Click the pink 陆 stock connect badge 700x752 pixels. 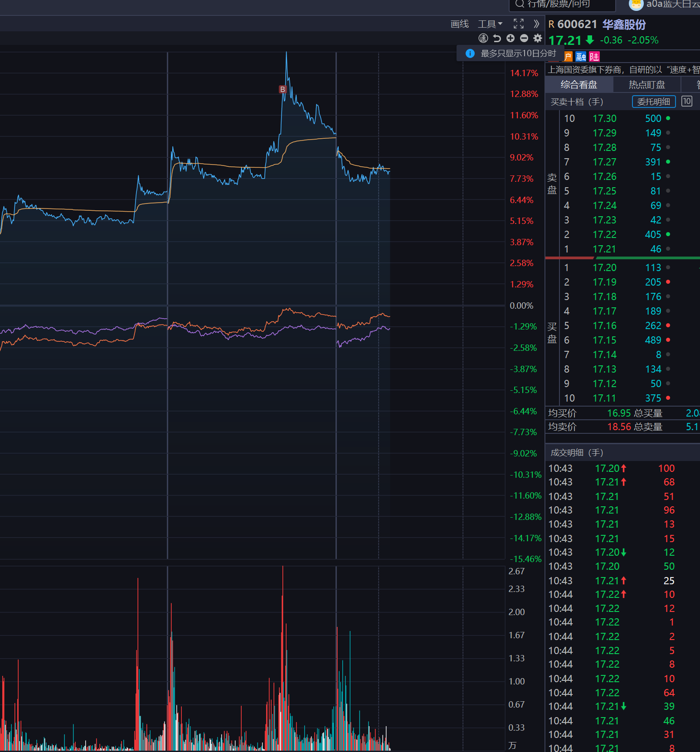594,57
